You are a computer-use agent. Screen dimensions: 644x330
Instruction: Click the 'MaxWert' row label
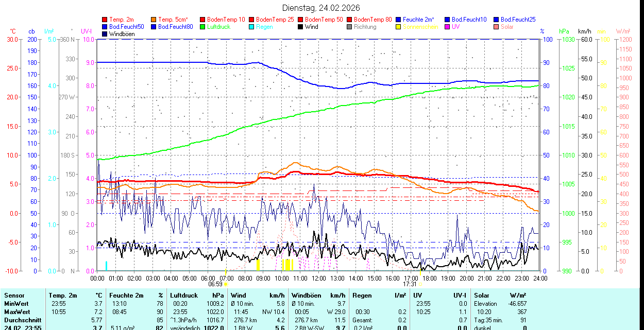[x=18, y=312]
